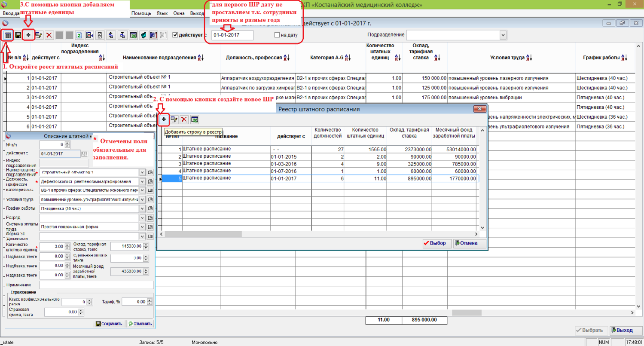Click the floppy disk save icon in main toolbar
Screen dimensions: 644x346
[x=18, y=35]
